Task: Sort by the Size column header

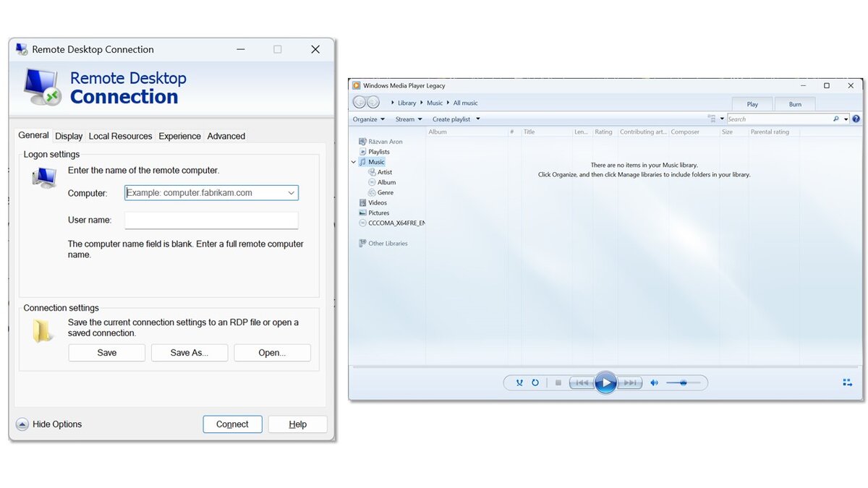Action: pyautogui.click(x=733, y=132)
